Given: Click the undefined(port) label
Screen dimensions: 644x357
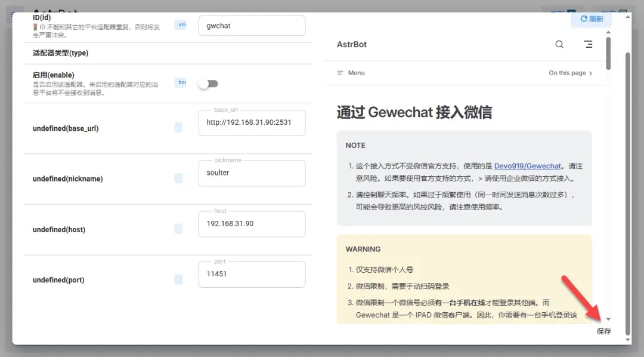Looking at the screenshot, I should 58,280.
